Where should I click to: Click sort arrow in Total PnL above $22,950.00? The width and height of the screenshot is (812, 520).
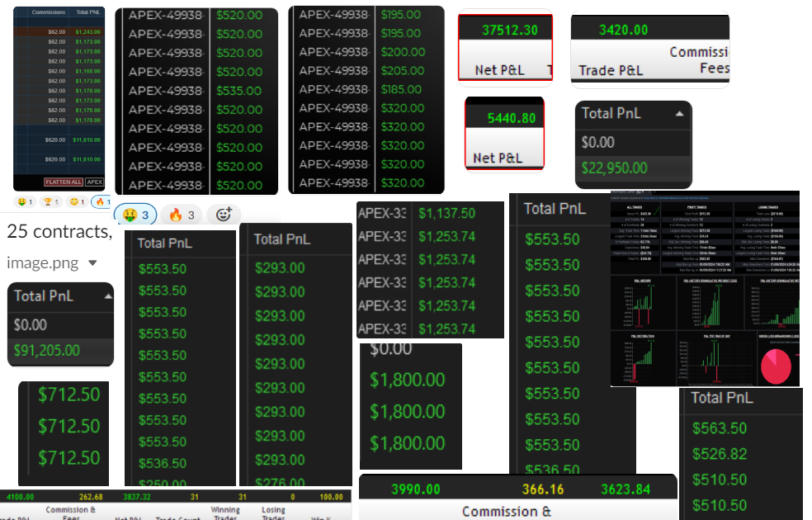pos(680,115)
